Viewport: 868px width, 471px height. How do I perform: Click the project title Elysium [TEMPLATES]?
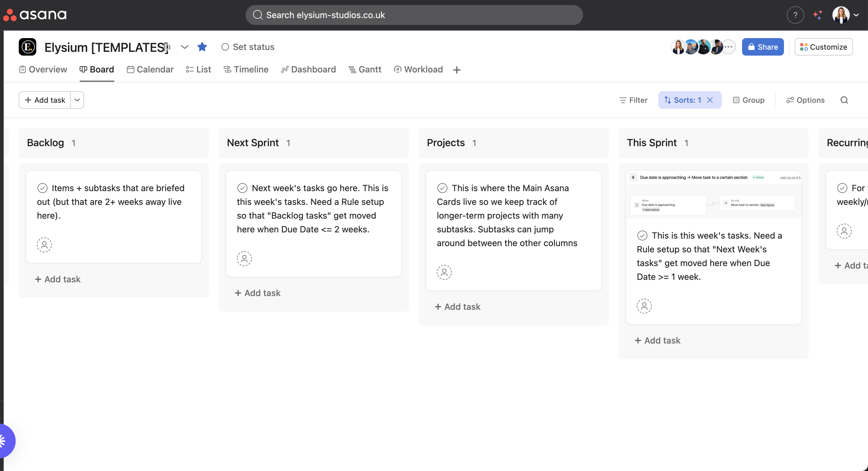click(107, 47)
